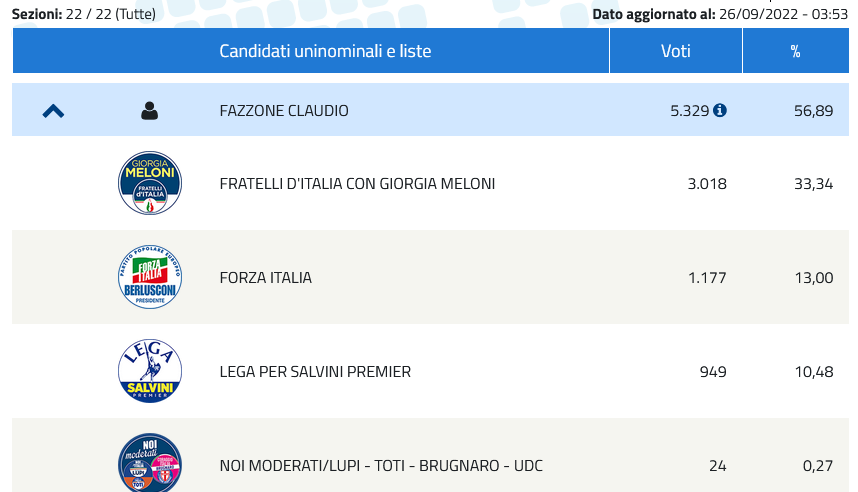Screen dimensions: 858x492
Task: Click the Noi Moderati party logo
Action: tap(150, 463)
